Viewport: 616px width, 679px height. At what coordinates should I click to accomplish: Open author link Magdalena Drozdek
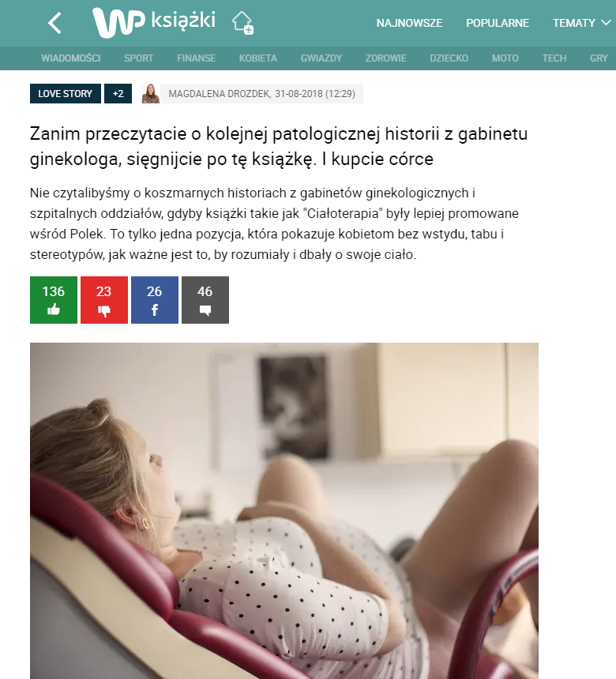click(x=220, y=93)
